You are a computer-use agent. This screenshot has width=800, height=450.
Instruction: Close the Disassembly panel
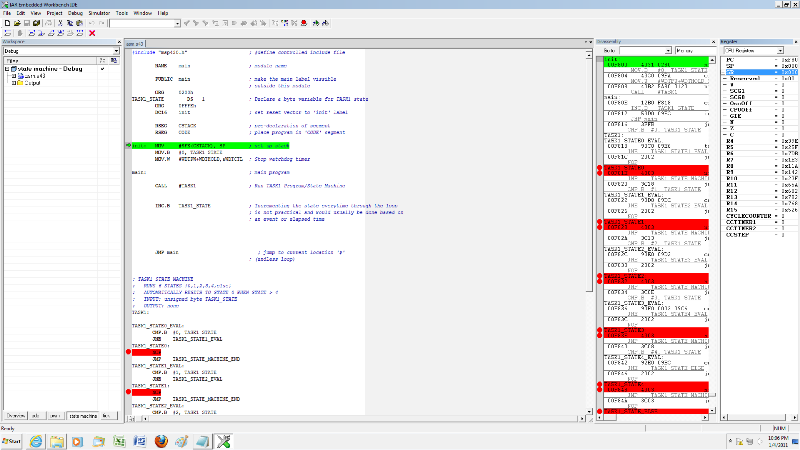[x=714, y=41]
